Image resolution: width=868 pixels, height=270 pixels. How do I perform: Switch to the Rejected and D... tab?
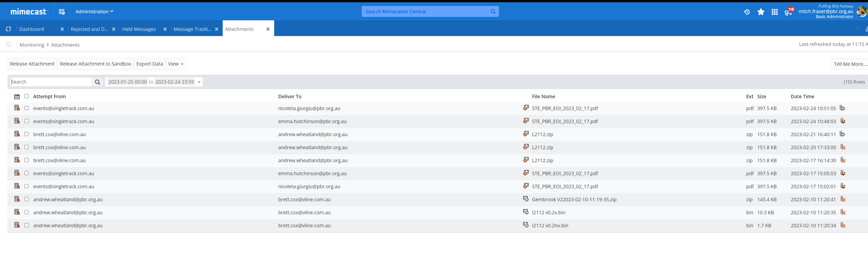pyautogui.click(x=89, y=29)
